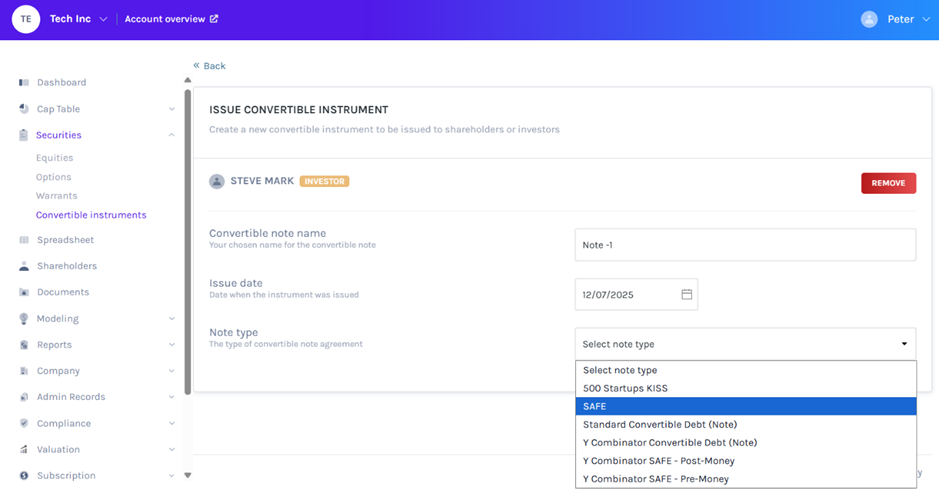Collapse the Securities sidebar section
939x490 pixels.
(x=172, y=135)
